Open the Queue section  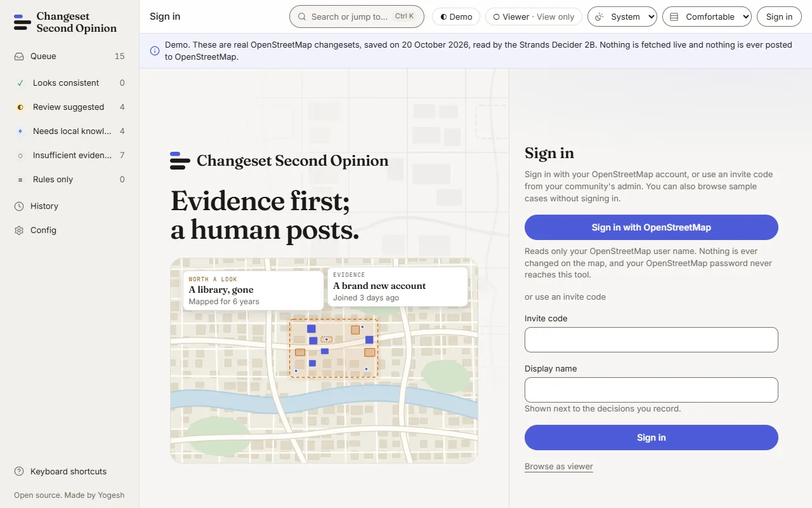(70, 57)
